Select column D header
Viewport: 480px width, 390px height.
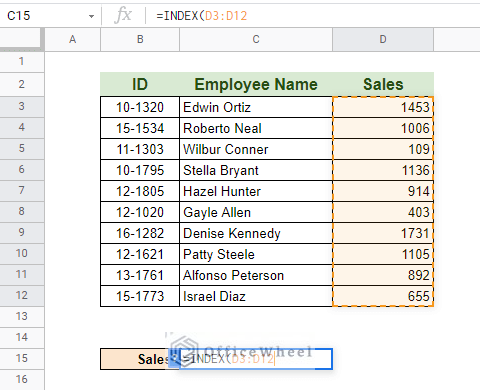click(x=383, y=39)
